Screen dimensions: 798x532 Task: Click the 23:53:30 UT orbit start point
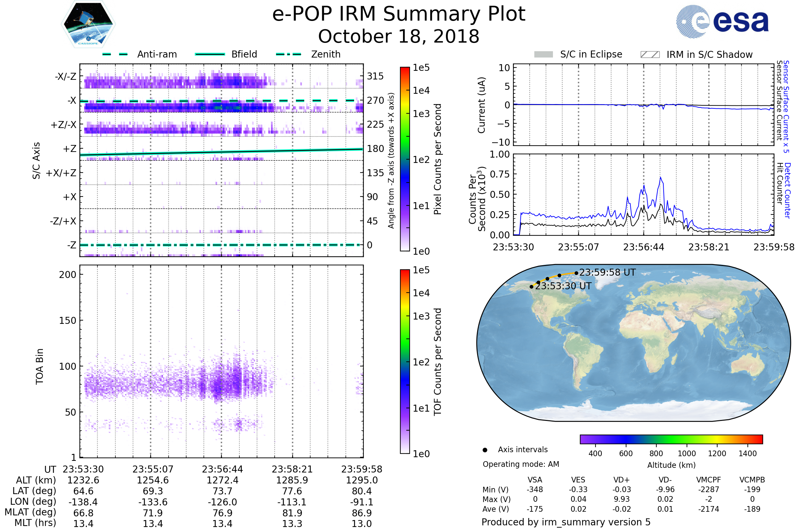click(531, 287)
